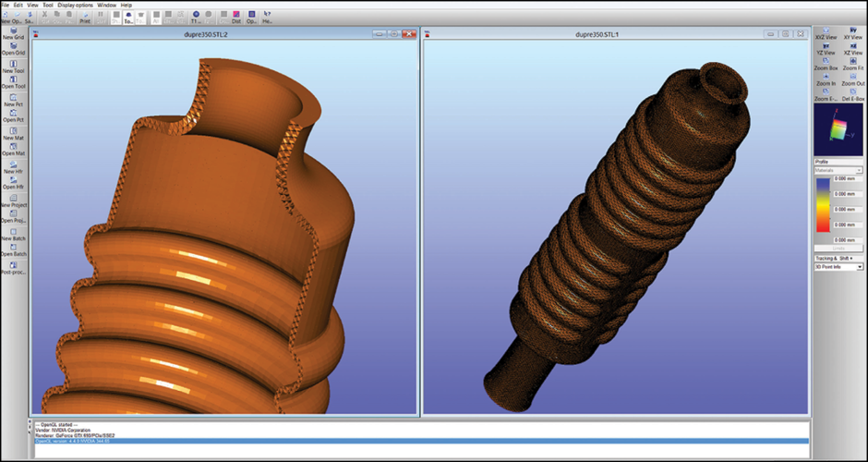Open the Display options menu
Viewport: 868px width, 462px height.
[75, 5]
